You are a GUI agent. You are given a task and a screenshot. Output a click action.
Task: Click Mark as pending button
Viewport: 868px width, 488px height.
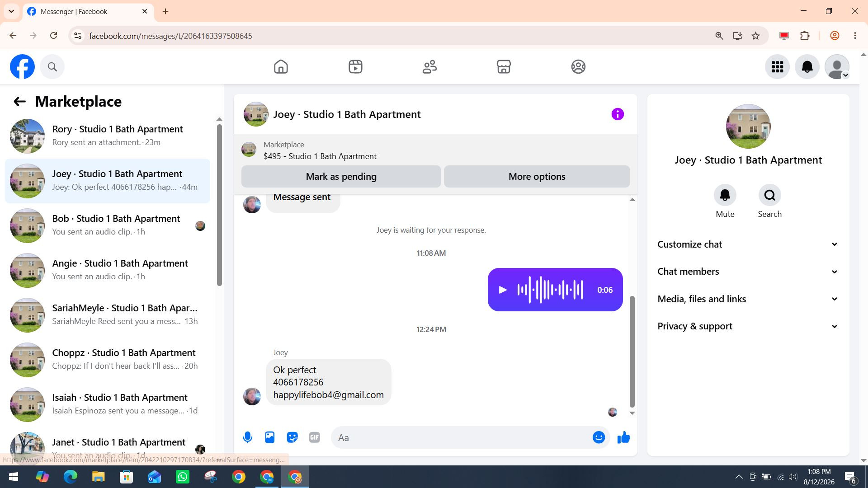341,177
